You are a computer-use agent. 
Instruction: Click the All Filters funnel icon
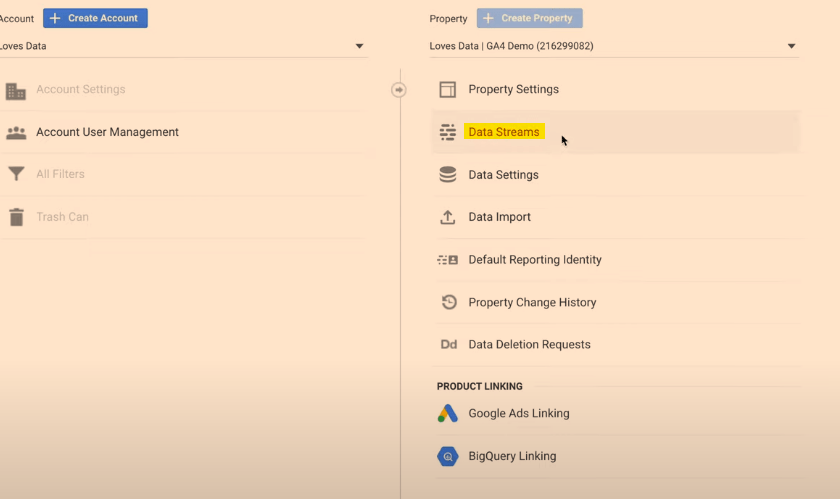(x=17, y=174)
